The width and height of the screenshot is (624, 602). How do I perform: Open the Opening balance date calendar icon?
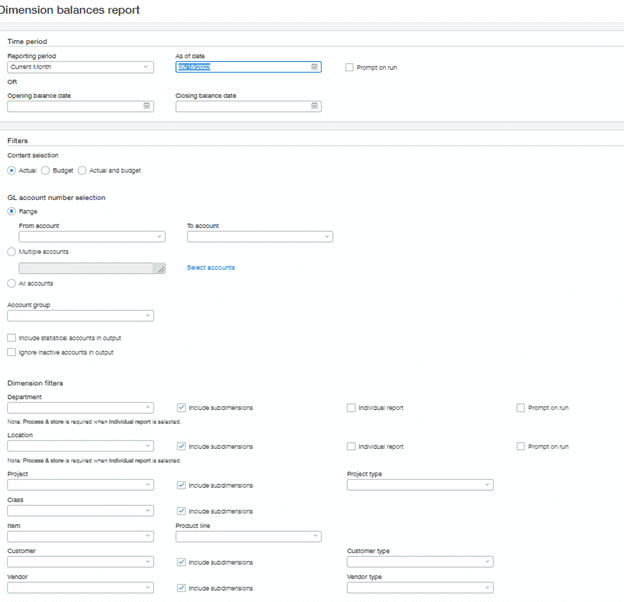coord(147,106)
